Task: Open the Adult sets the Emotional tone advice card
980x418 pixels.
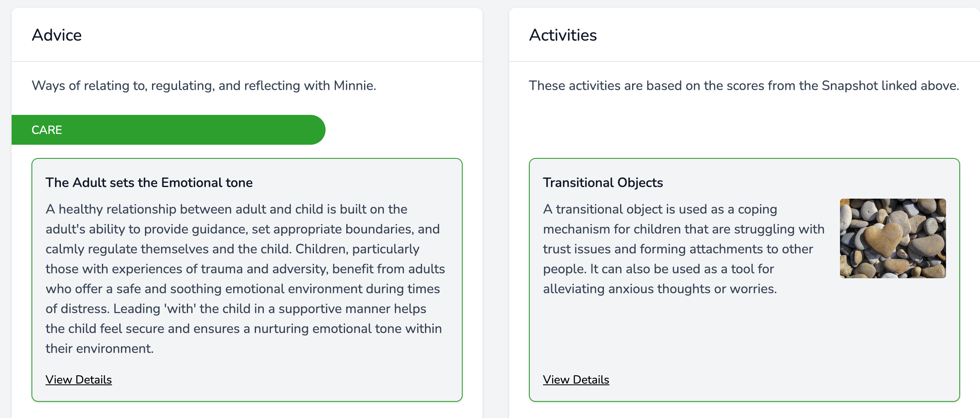Action: click(246, 278)
